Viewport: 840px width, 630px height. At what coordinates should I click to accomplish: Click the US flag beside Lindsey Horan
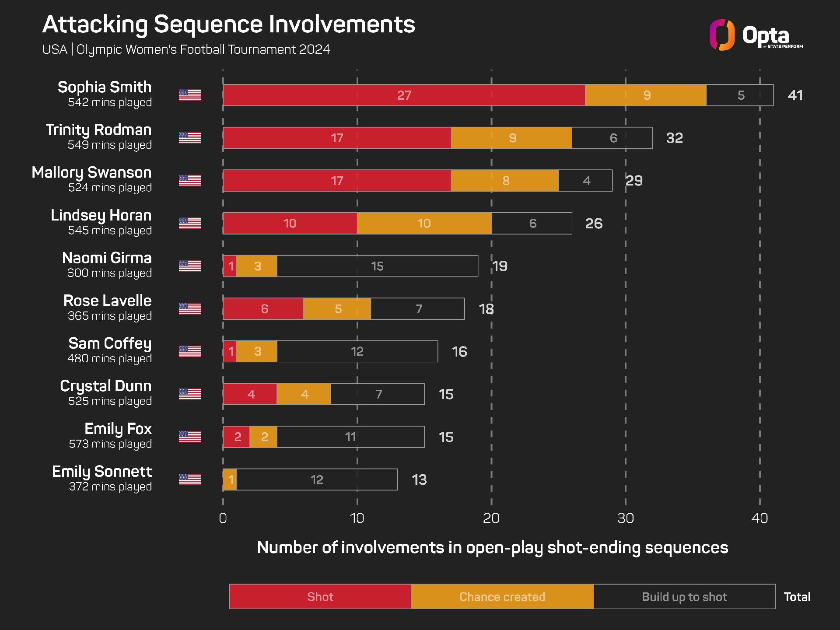(190, 223)
